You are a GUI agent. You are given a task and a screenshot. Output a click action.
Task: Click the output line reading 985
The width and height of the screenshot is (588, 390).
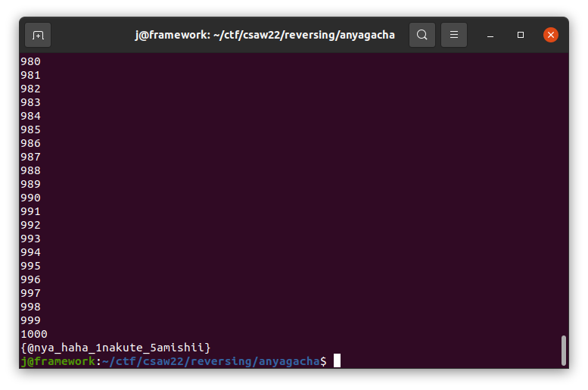pyautogui.click(x=31, y=129)
